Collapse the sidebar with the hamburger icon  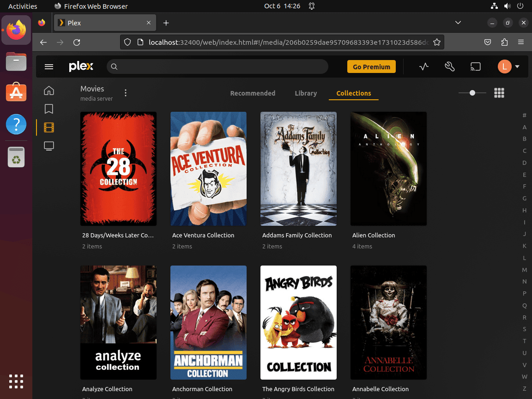click(48, 66)
